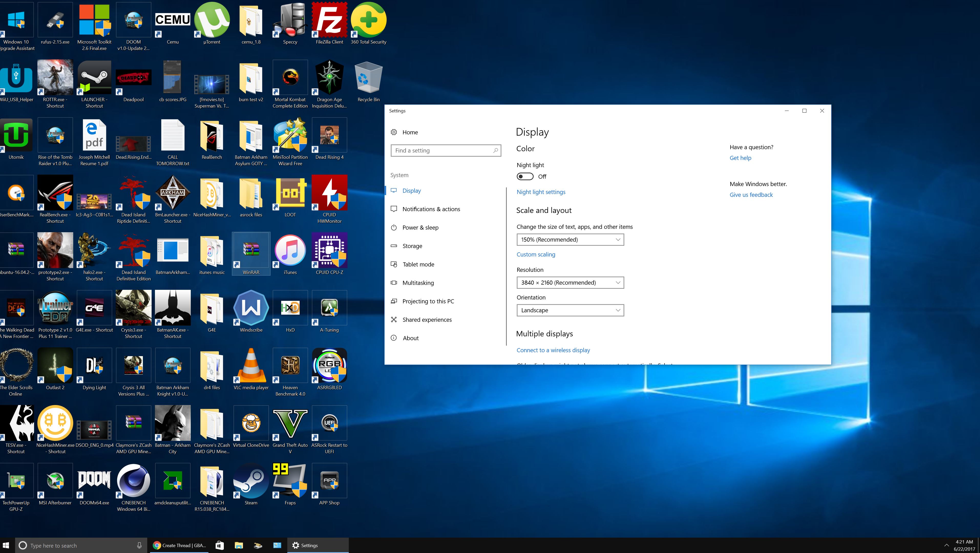Open the text size scaling dropdown
Image resolution: width=980 pixels, height=553 pixels.
pos(570,240)
